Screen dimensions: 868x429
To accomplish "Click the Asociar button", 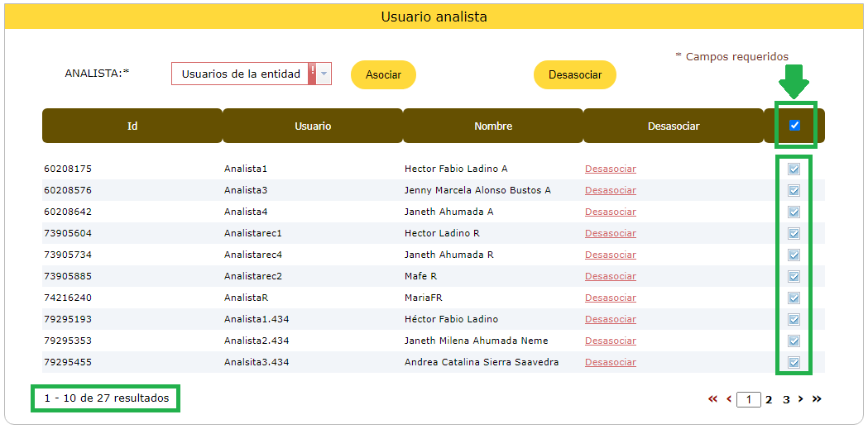I will (383, 74).
